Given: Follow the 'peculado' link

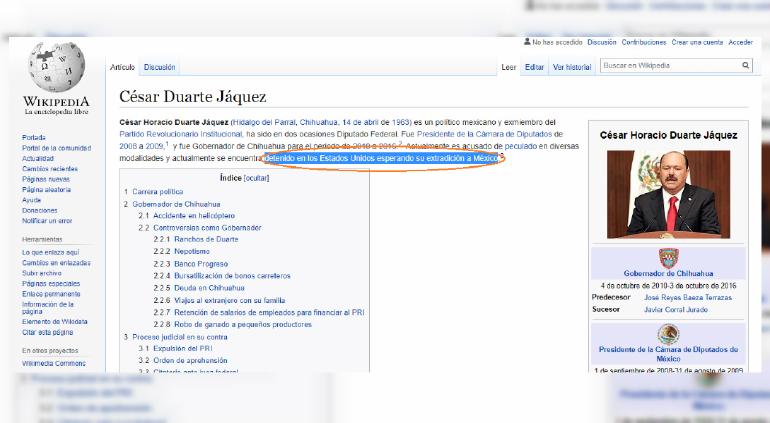Looking at the screenshot, I should [x=521, y=146].
